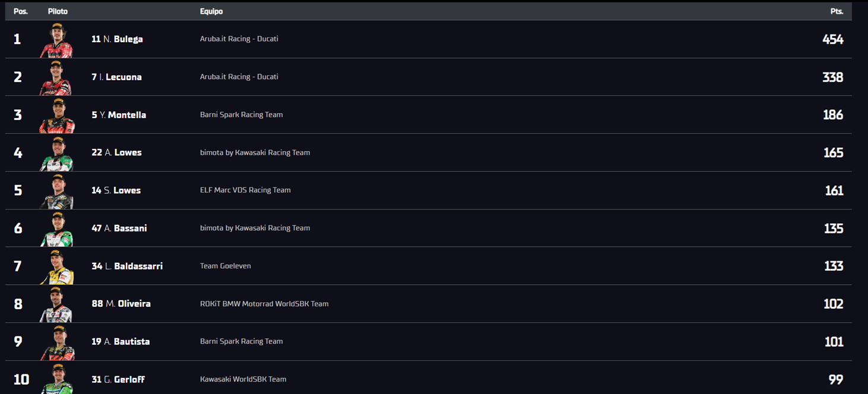Click the A. Bautista rider name
Image resolution: width=868 pixels, height=394 pixels.
121,342
